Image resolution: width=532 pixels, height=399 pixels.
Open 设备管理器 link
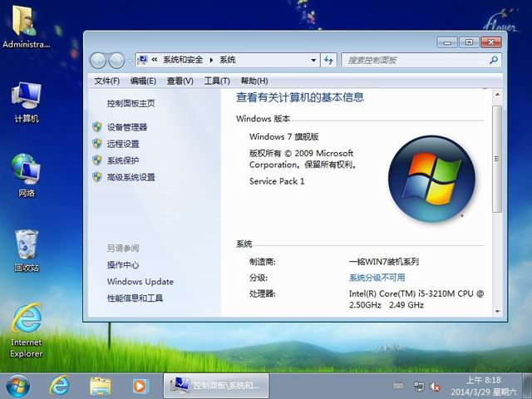click(127, 127)
